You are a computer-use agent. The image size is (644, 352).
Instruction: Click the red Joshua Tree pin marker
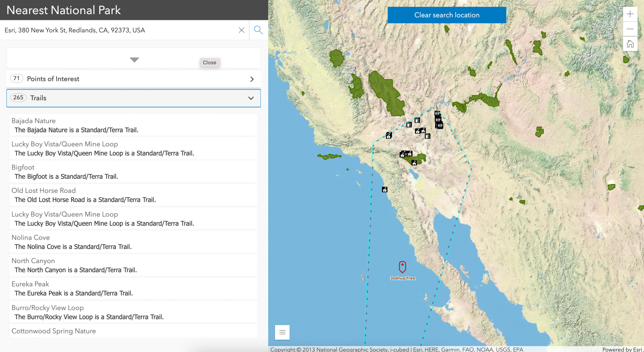pos(402,267)
